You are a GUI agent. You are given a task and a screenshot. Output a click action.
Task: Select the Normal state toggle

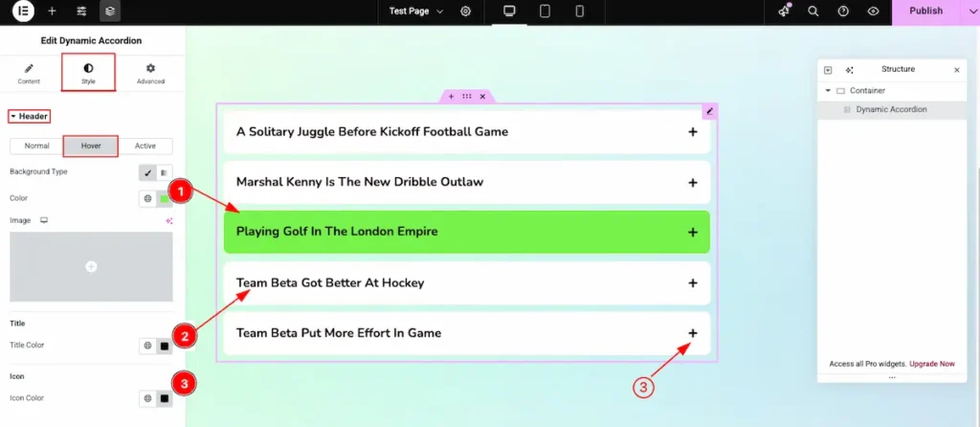tap(36, 146)
